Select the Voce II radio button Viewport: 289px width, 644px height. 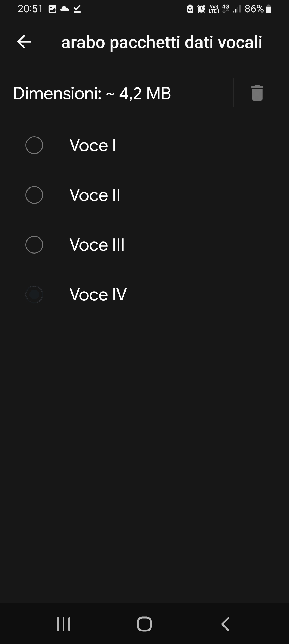pyautogui.click(x=34, y=195)
